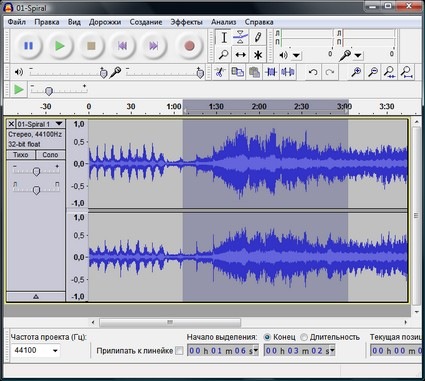The height and width of the screenshot is (381, 425).
Task: Collapse the track using bottom triangle button
Action: click(x=36, y=297)
